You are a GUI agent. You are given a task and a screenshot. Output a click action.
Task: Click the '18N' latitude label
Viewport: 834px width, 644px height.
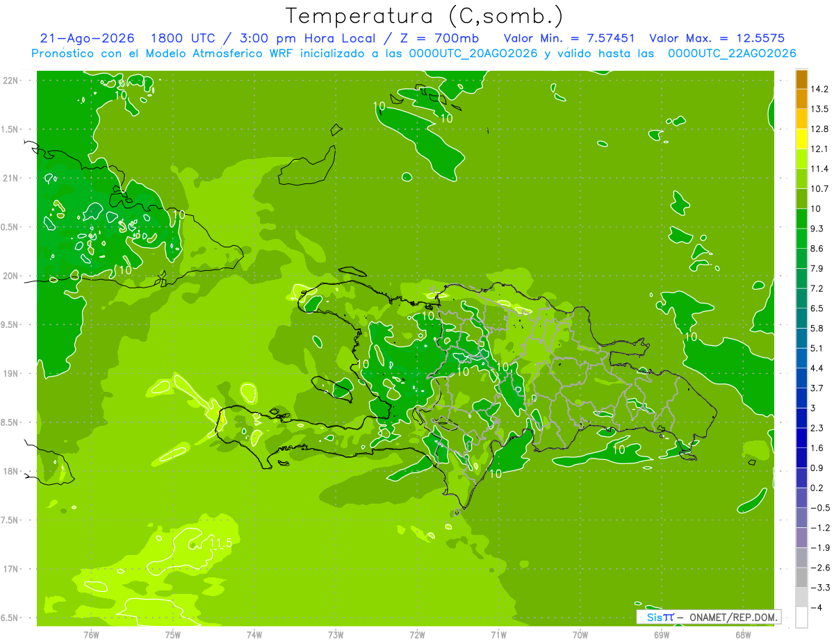[x=11, y=471]
